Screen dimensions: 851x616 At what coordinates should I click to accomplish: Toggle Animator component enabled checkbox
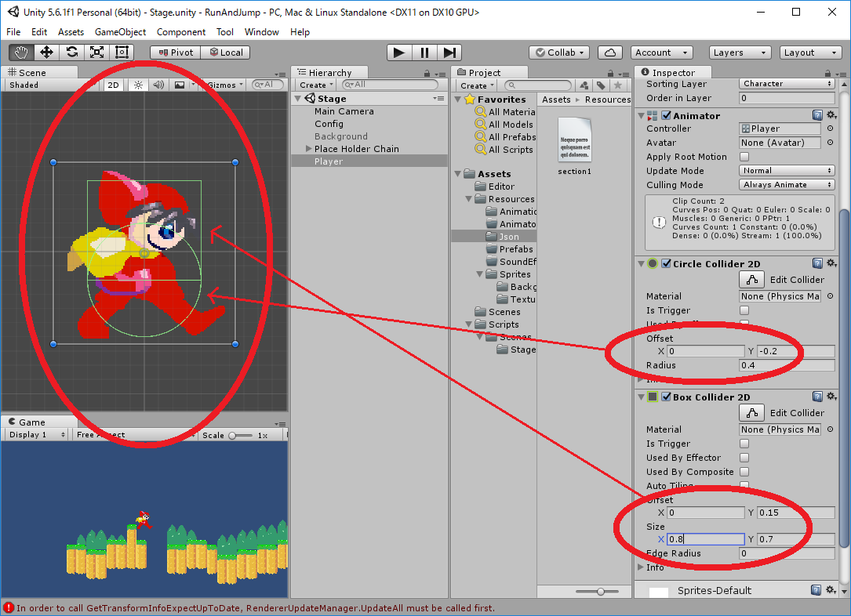click(x=667, y=115)
